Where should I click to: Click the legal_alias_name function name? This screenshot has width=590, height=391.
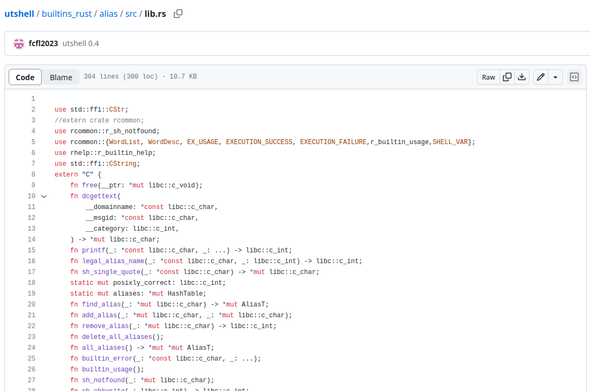point(113,261)
